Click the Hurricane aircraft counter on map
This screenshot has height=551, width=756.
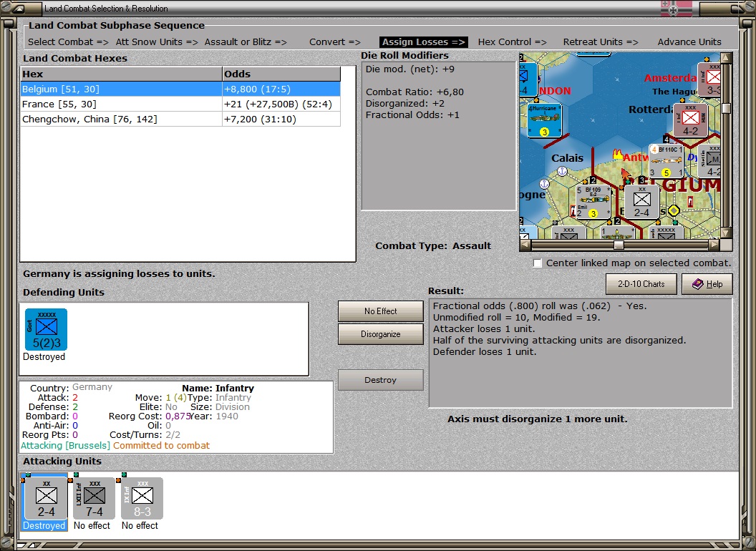544,120
